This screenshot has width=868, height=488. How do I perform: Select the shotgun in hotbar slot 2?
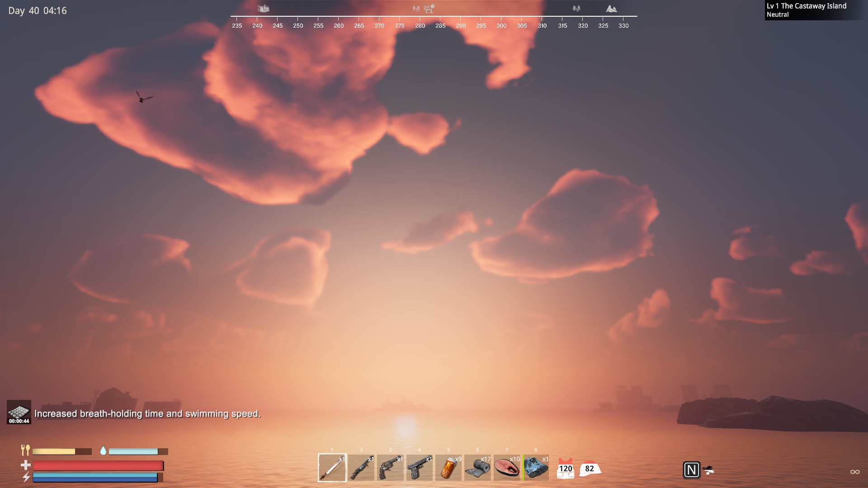point(361,468)
